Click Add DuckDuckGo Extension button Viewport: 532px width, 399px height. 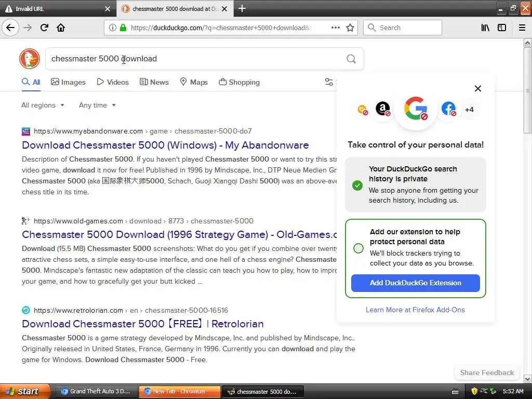(415, 283)
